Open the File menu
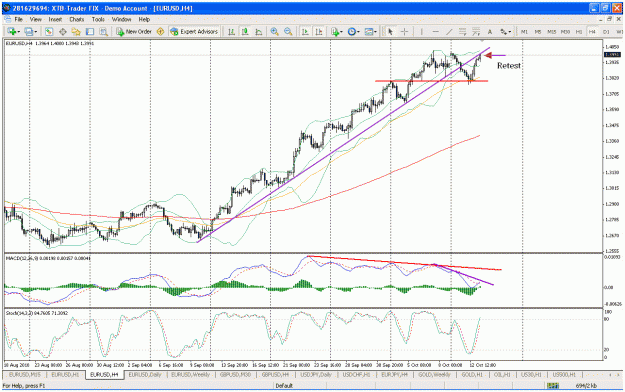 pos(19,19)
